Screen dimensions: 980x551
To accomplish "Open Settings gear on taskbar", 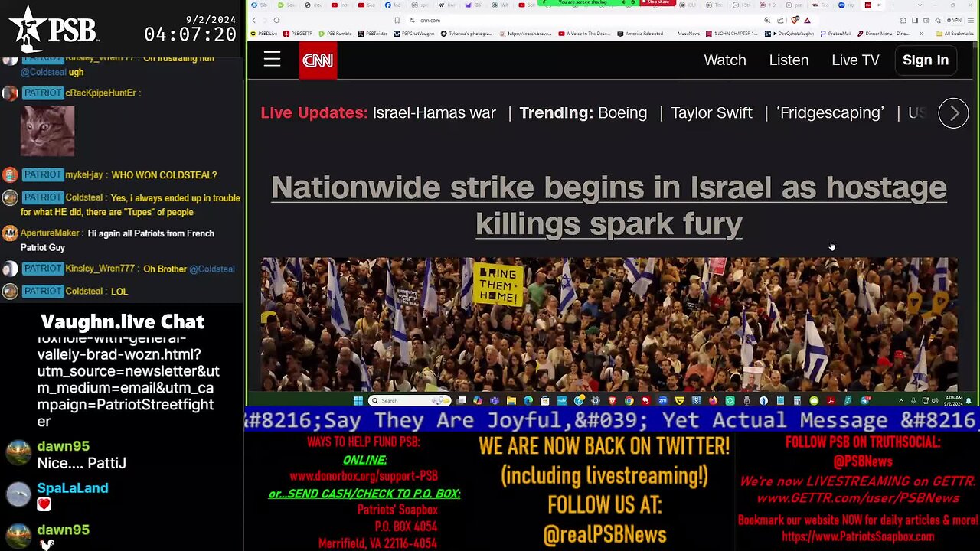I will pos(595,401).
